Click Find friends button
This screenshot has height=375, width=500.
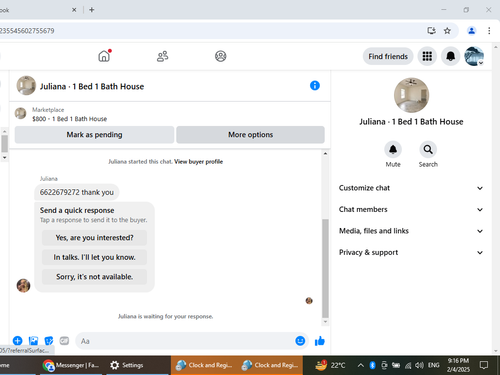point(388,56)
